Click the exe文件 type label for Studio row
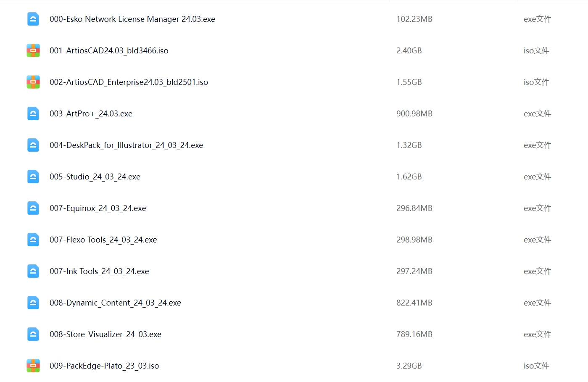This screenshot has width=588, height=382. (538, 177)
